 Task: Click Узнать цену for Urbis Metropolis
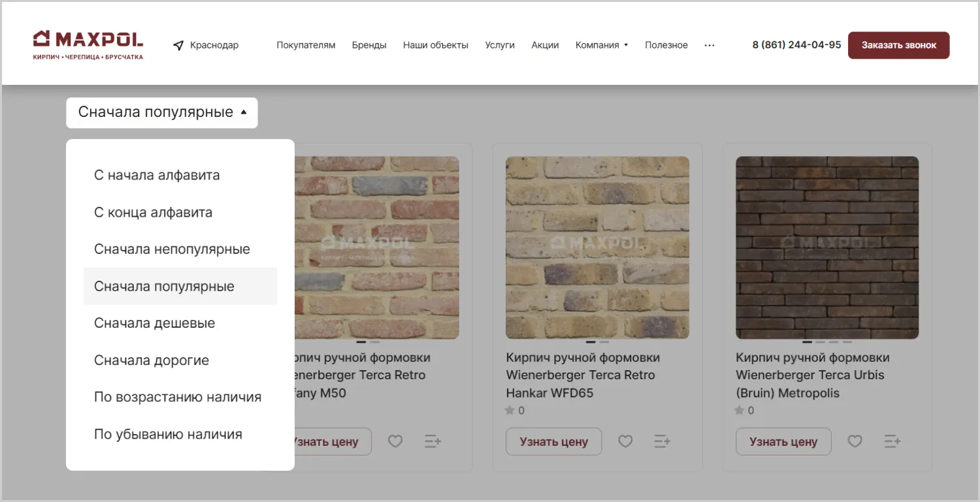click(x=783, y=441)
